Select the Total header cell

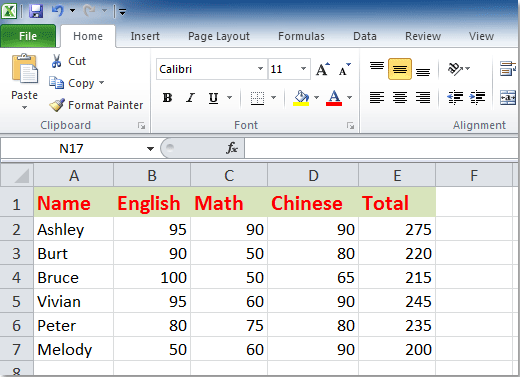tap(397, 202)
